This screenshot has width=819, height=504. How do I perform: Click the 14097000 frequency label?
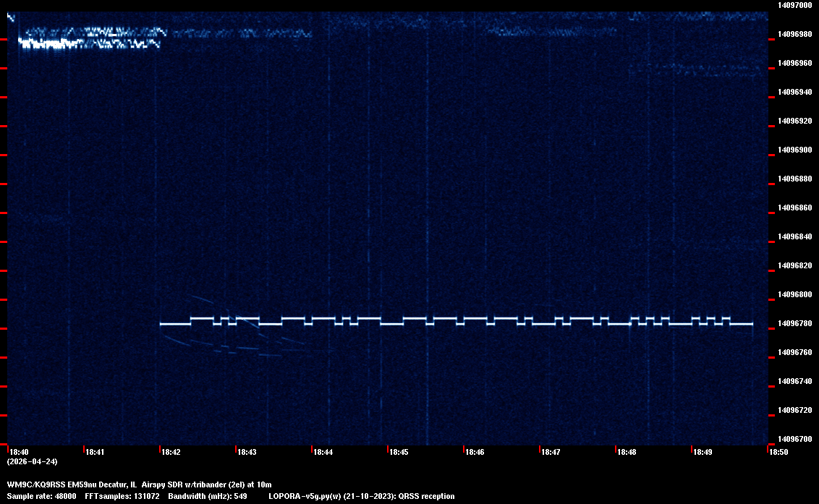pos(794,5)
